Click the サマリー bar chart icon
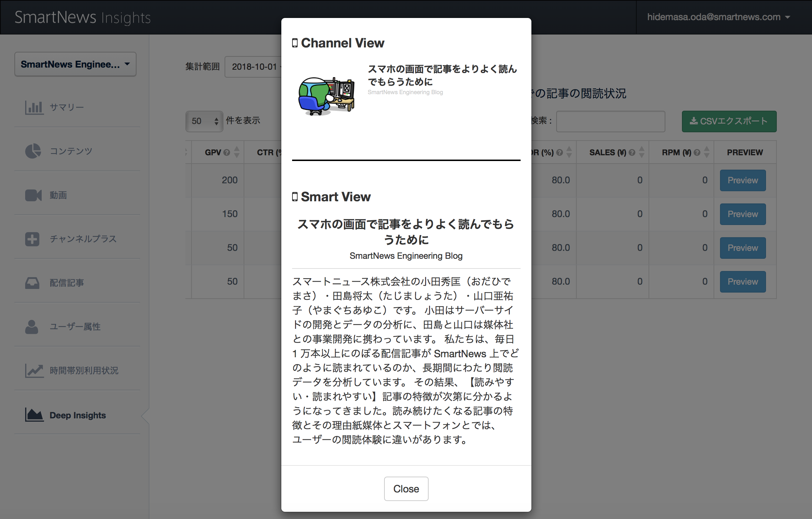This screenshot has height=519, width=812. [x=34, y=107]
